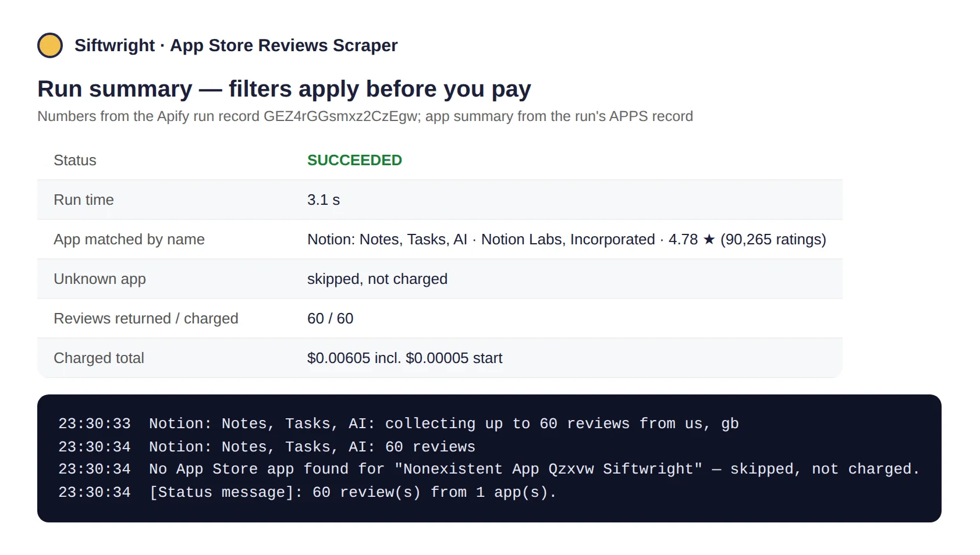Click the Status message log line
Image resolution: width=980 pixels, height=555 pixels.
(x=307, y=492)
